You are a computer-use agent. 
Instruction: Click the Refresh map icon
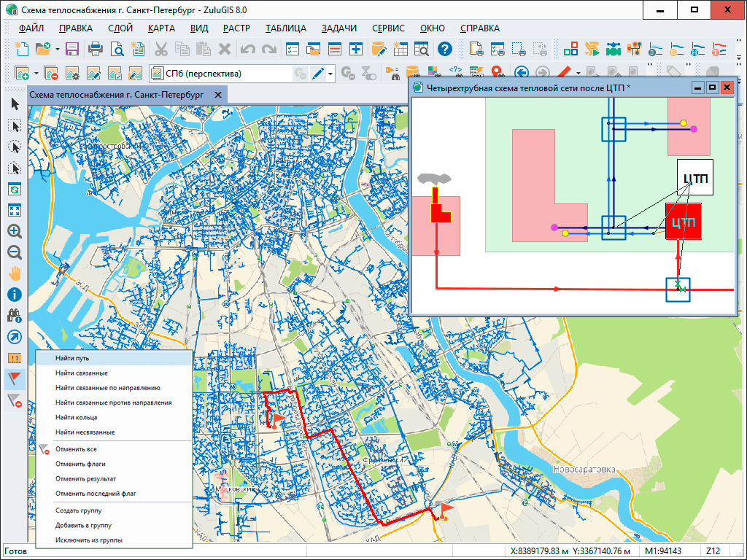[x=15, y=189]
